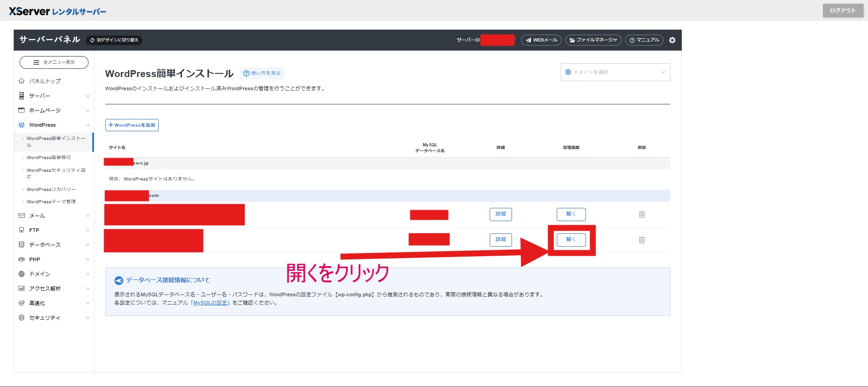Screen dimensions: 868x387
Task: Open WEBメール from the header
Action: 541,40
